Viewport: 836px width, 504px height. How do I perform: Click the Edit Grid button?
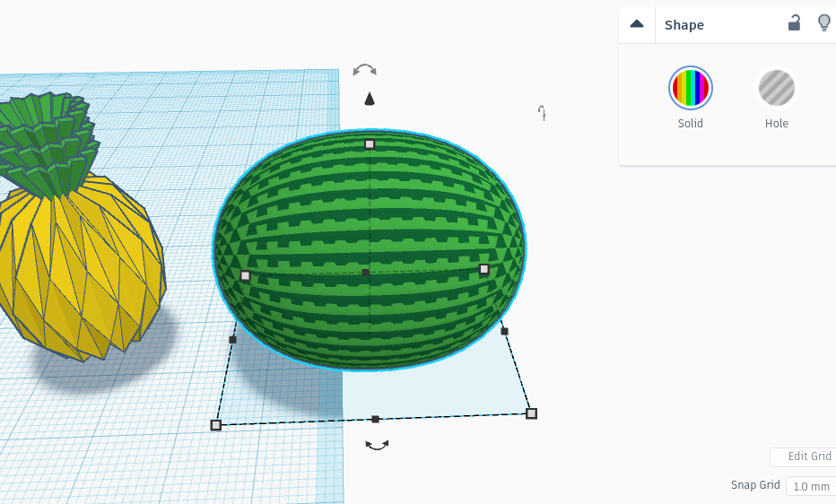pos(804,456)
